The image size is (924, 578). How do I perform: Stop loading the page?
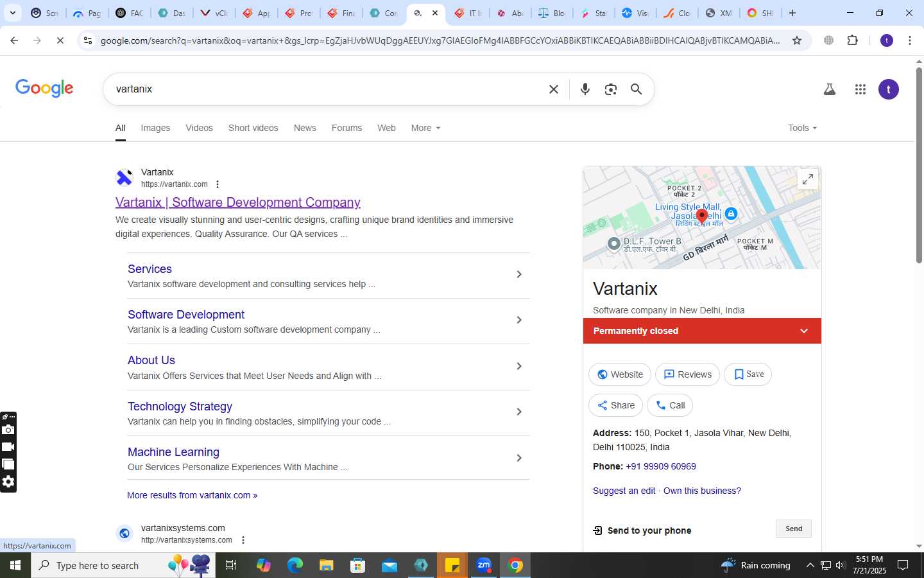click(60, 40)
